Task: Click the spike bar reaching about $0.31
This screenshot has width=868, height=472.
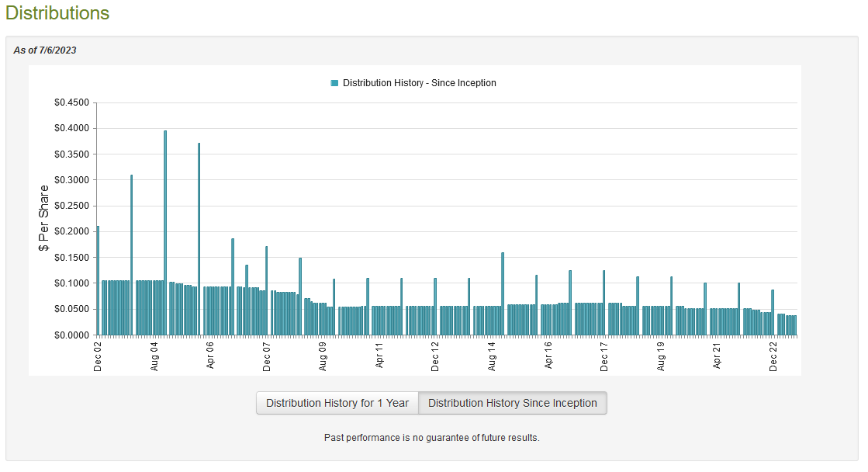Action: [131, 255]
